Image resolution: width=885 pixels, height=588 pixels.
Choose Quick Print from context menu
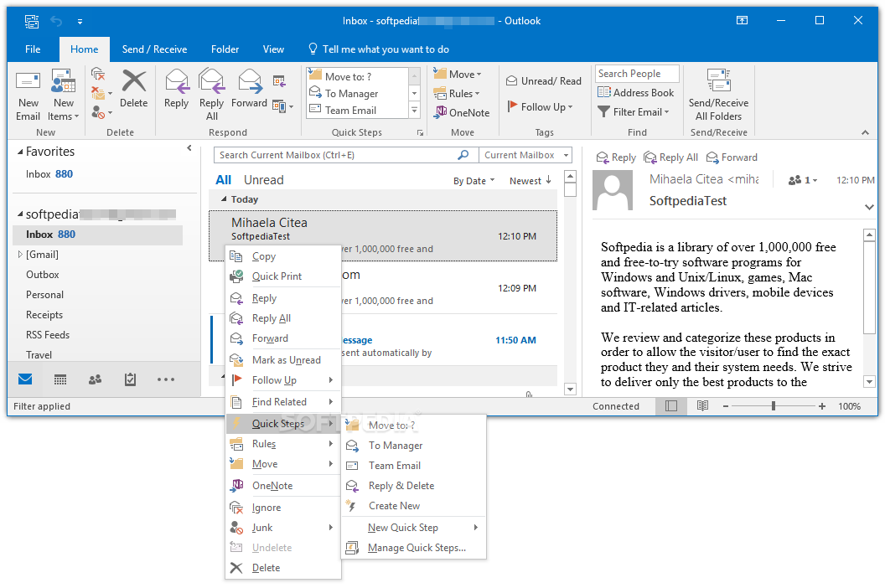[x=283, y=276]
